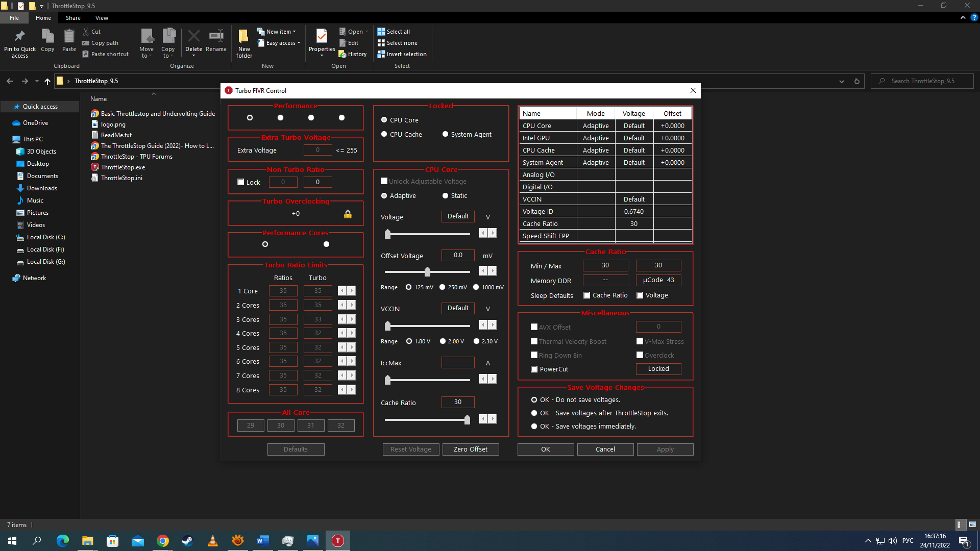Click the Reset Voltage button
Image resolution: width=980 pixels, height=551 pixels.
[411, 449]
